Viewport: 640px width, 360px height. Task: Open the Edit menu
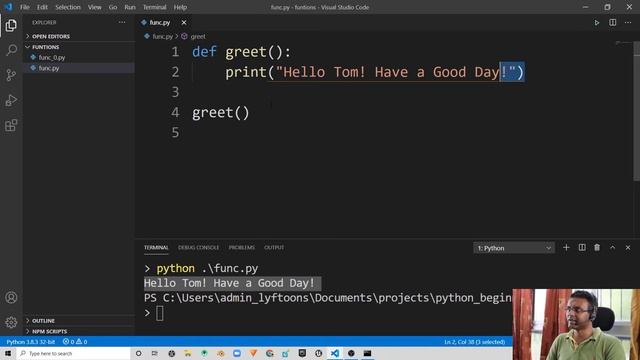[42, 7]
